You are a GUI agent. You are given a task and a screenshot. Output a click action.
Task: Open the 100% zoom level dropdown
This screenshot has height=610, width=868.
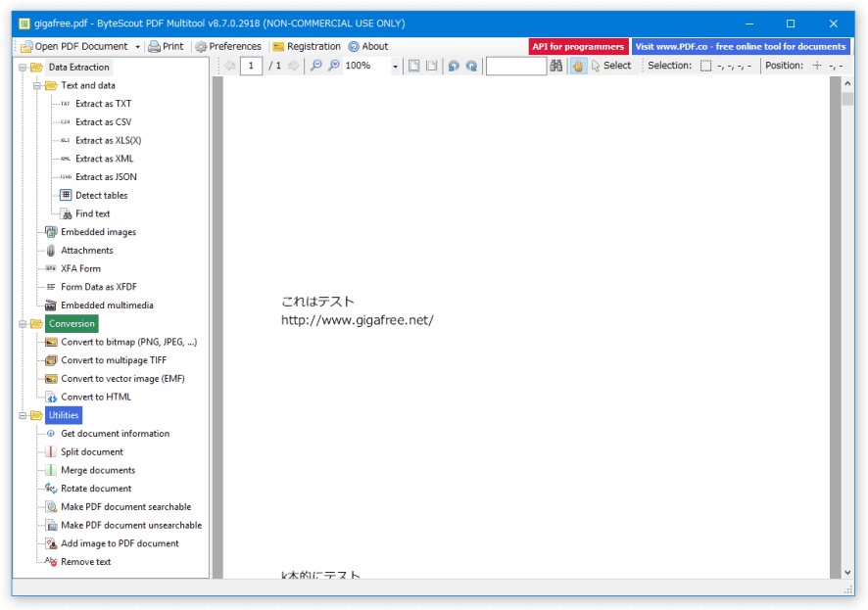(395, 67)
